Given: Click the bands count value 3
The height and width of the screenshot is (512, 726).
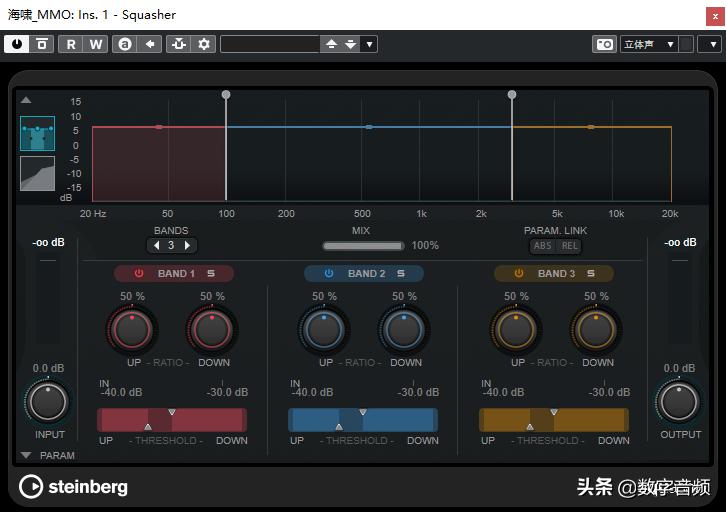Looking at the screenshot, I should [x=171, y=245].
